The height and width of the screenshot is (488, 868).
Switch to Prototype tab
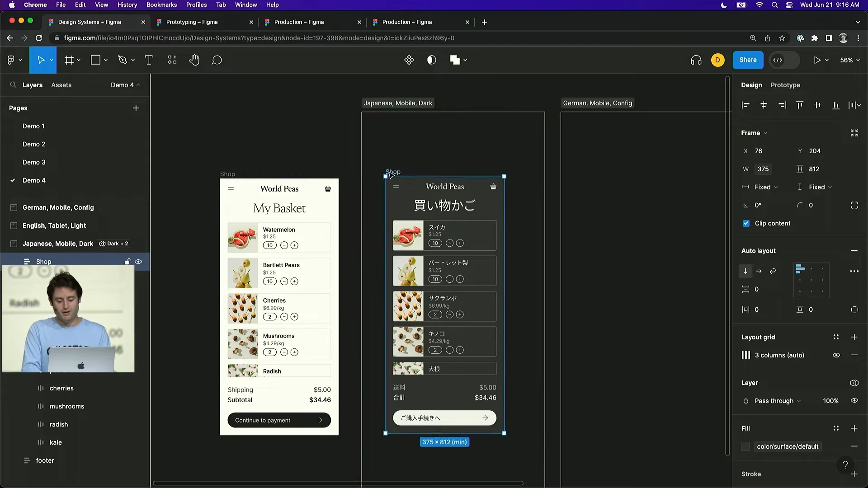pyautogui.click(x=785, y=85)
